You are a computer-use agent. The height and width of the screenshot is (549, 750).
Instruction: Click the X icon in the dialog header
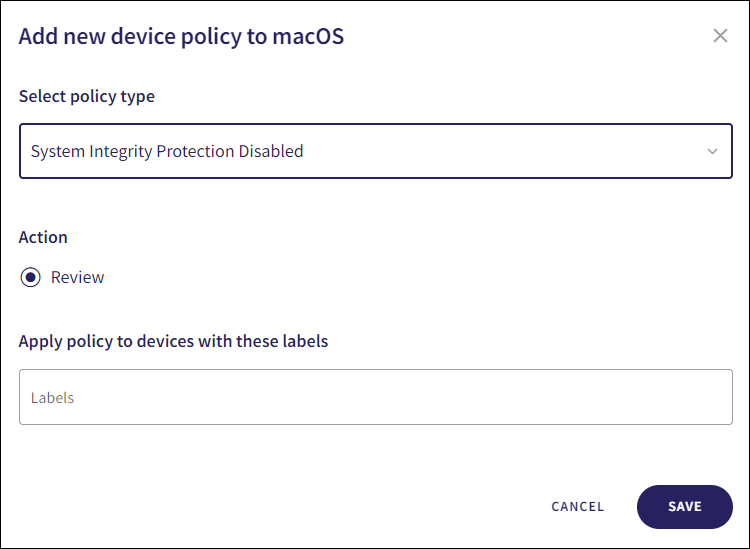point(720,36)
